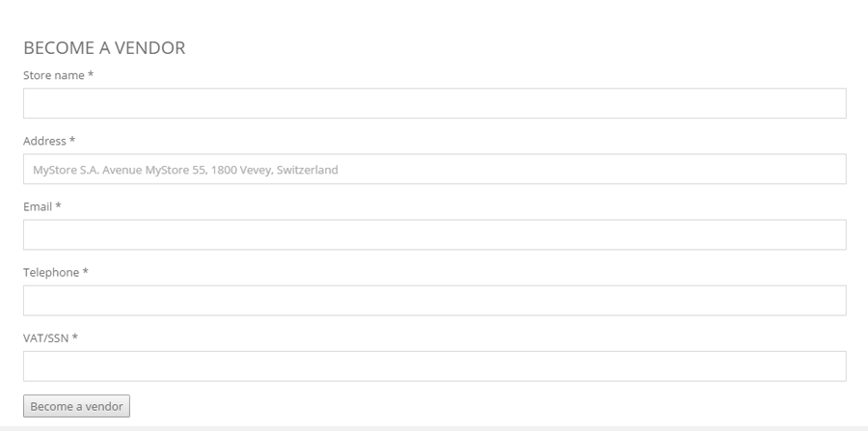Image resolution: width=868 pixels, height=431 pixels.
Task: Focus the Address text field
Action: point(435,169)
